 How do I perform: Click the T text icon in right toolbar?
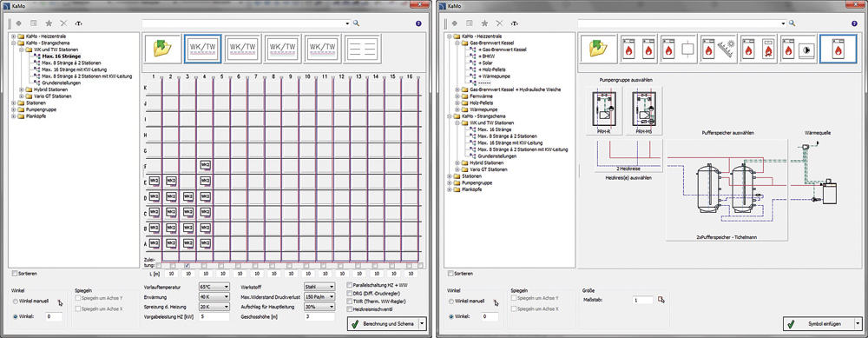pyautogui.click(x=514, y=23)
